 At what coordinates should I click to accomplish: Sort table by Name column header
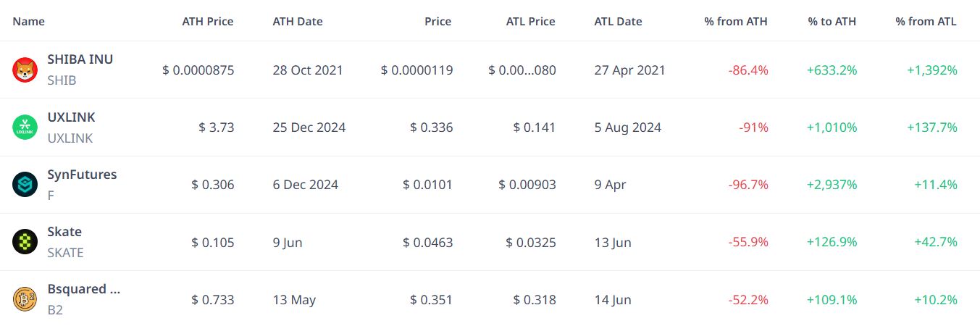29,22
